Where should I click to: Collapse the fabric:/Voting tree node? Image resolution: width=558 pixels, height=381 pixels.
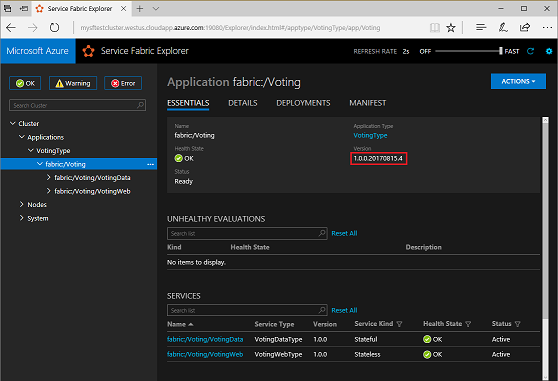(x=40, y=164)
